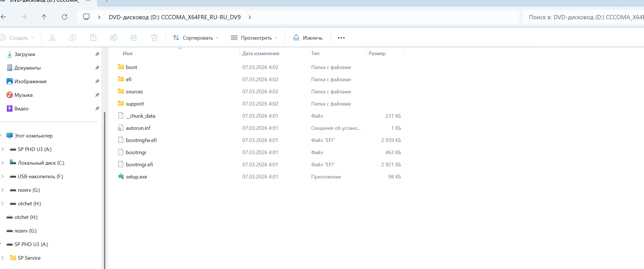
Task: Click the Rename icon in toolbar
Action: (114, 38)
